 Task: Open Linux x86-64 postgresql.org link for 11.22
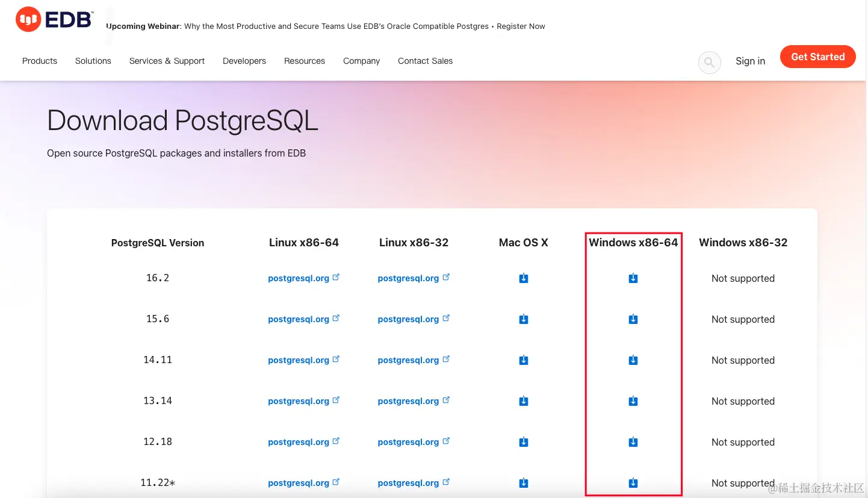[x=304, y=483]
